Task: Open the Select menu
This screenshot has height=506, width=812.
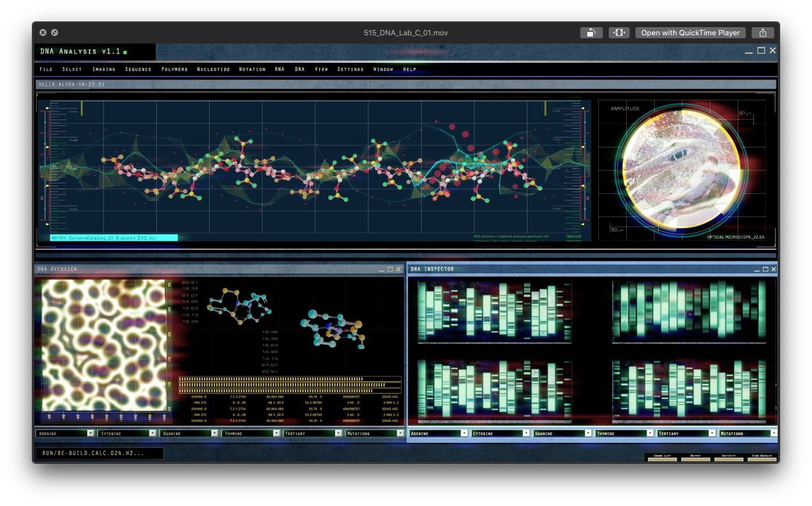Action: click(72, 69)
